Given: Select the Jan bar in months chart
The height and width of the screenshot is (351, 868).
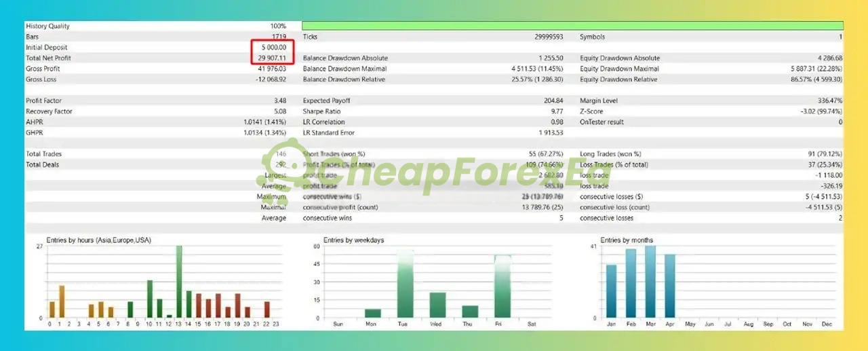Looking at the screenshot, I should tap(612, 291).
